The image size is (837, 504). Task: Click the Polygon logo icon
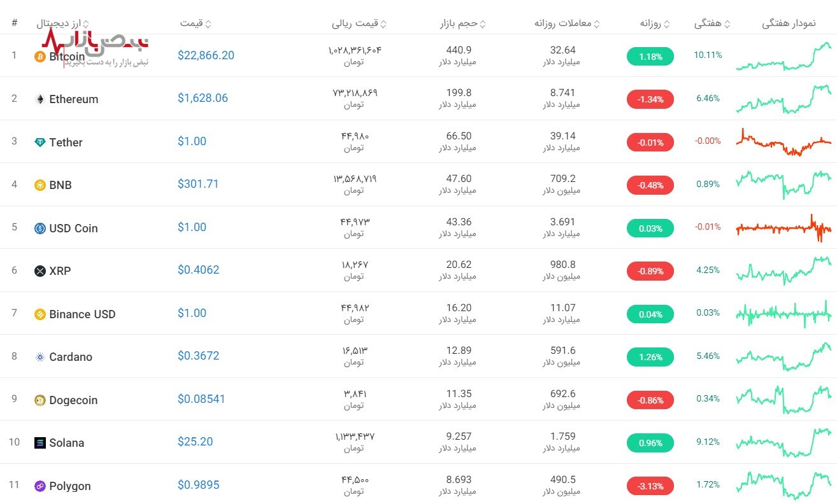click(39, 486)
